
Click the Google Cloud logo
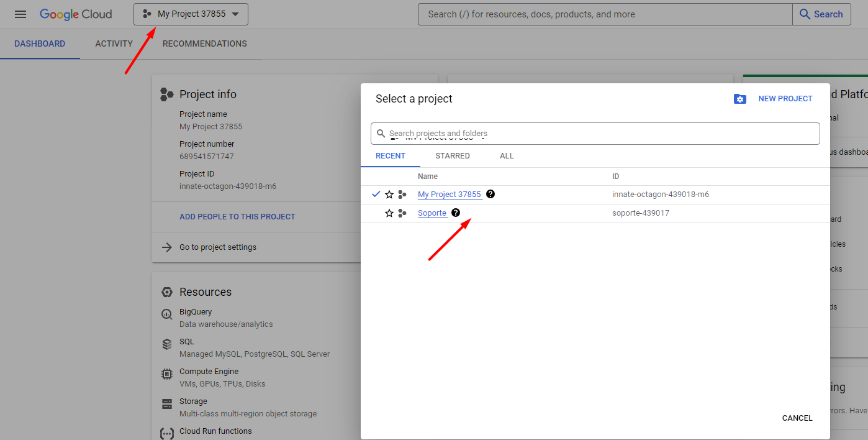(76, 14)
